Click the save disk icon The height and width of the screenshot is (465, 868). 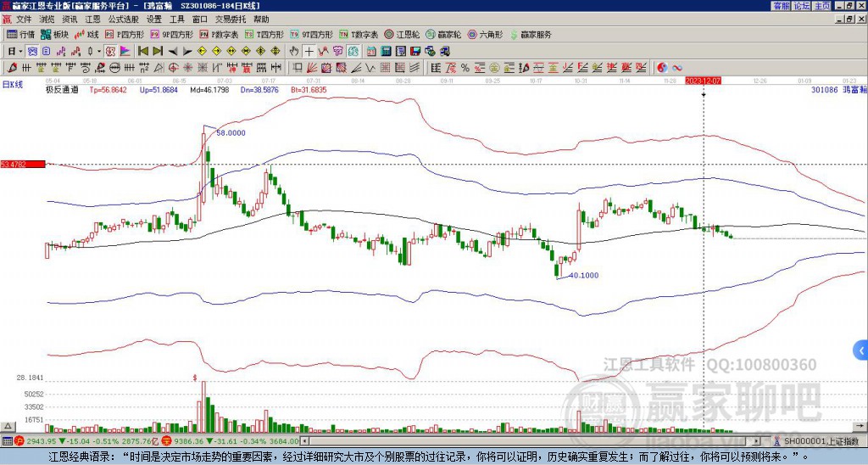click(415, 52)
